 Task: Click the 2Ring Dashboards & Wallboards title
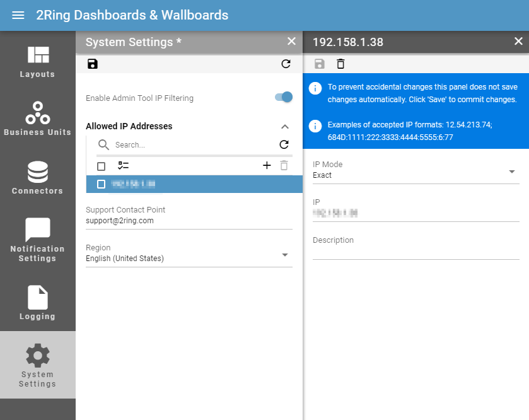[x=132, y=15]
